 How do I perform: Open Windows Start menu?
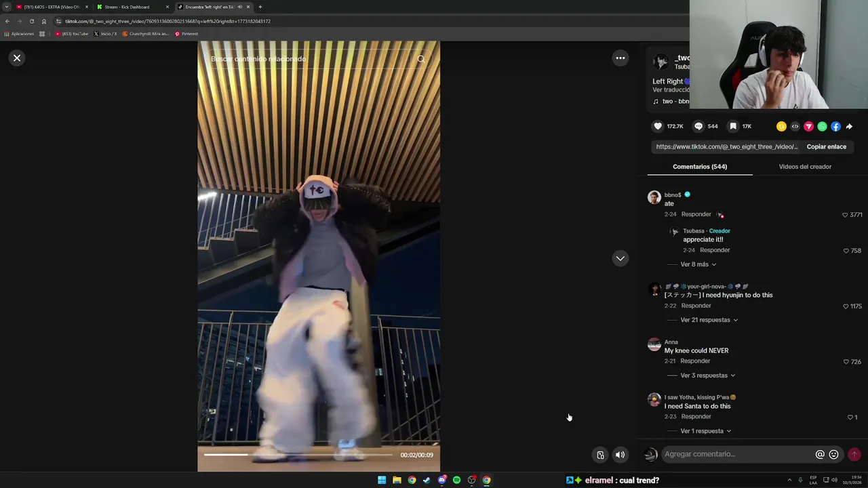(382, 480)
